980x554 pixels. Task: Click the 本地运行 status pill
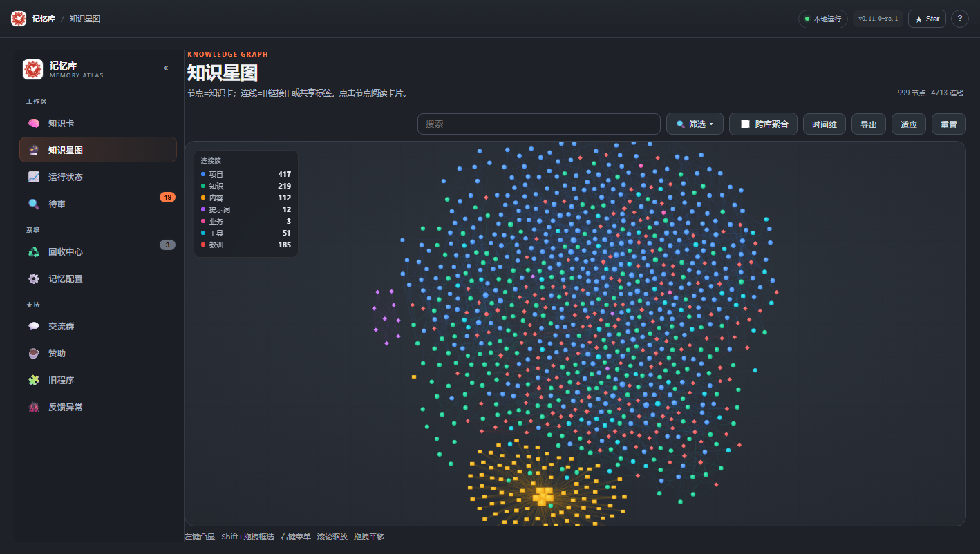pyautogui.click(x=823, y=19)
